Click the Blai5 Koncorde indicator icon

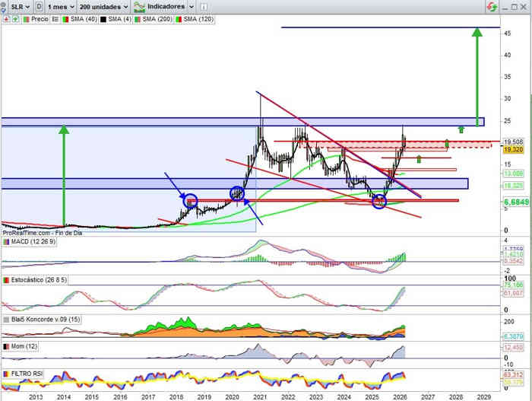click(6, 320)
